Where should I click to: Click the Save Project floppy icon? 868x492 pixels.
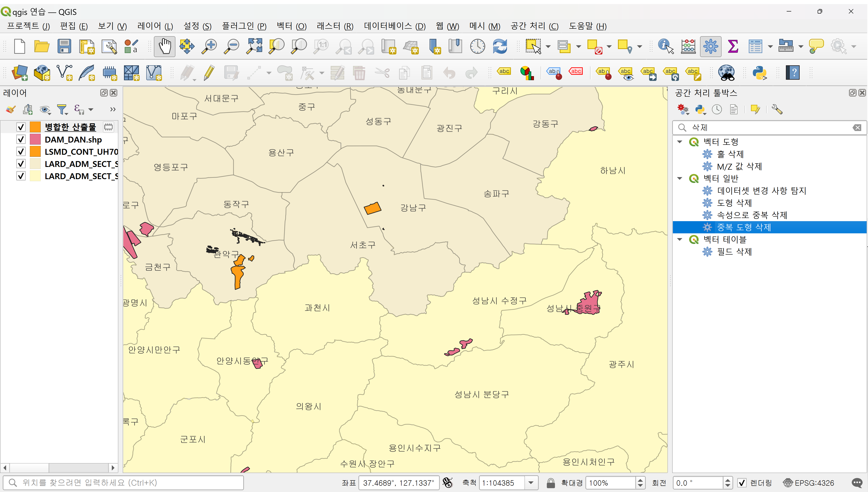pos(64,46)
